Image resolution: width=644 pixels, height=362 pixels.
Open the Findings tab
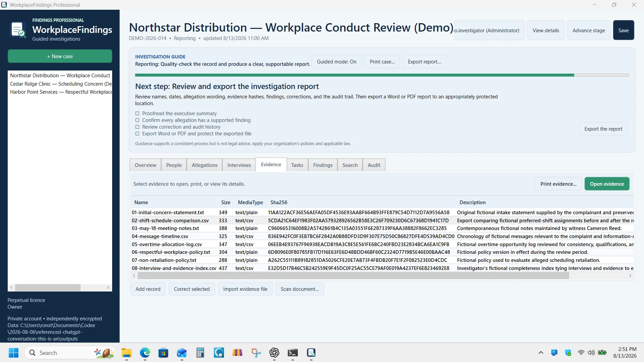(323, 165)
